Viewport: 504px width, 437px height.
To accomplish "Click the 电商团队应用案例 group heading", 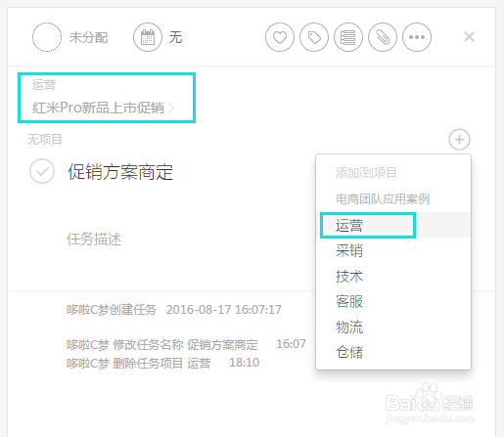I will pyautogui.click(x=383, y=198).
